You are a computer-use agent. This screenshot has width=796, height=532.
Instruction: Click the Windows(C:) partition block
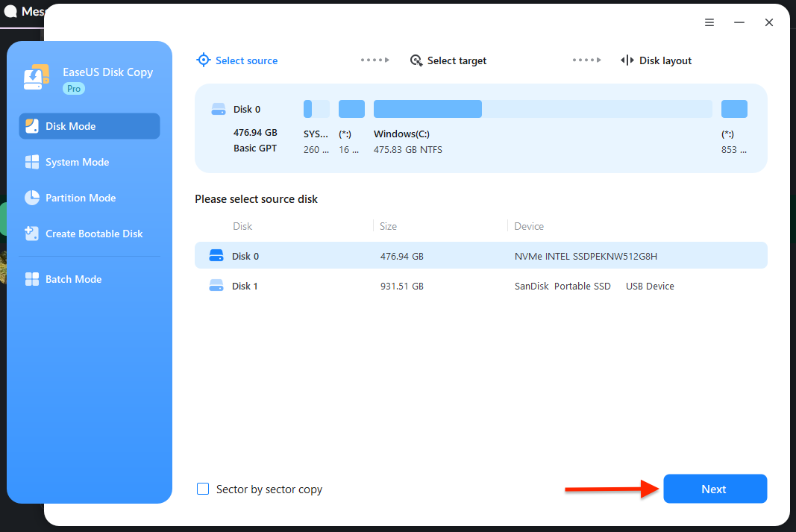pos(427,108)
